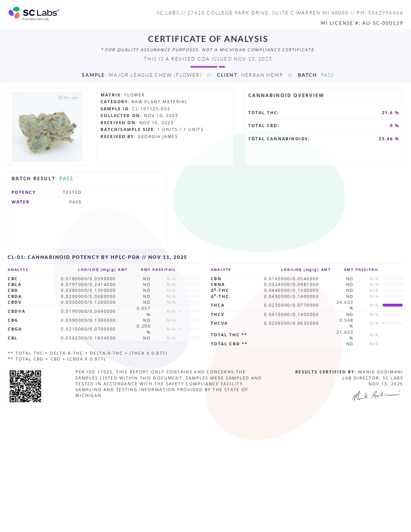Screen dimensions: 411x532
Task: Open the cannabis flower sample photo
Action: [x=47, y=127]
